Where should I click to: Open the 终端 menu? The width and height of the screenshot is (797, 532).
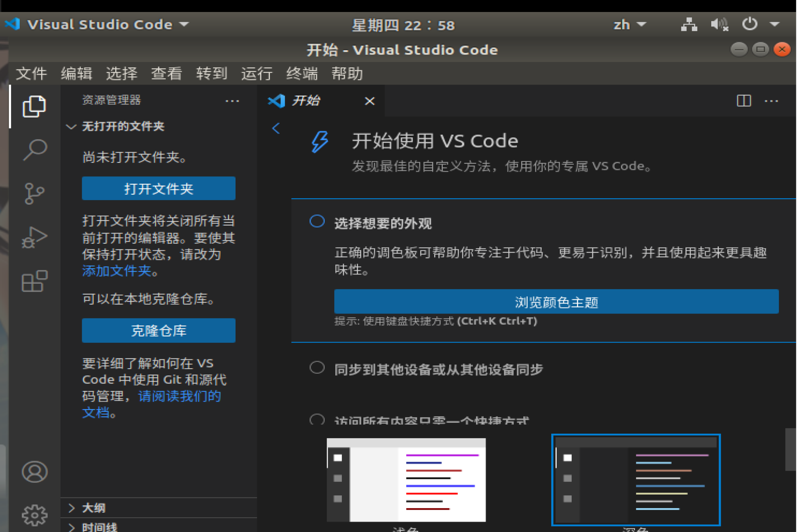click(302, 73)
